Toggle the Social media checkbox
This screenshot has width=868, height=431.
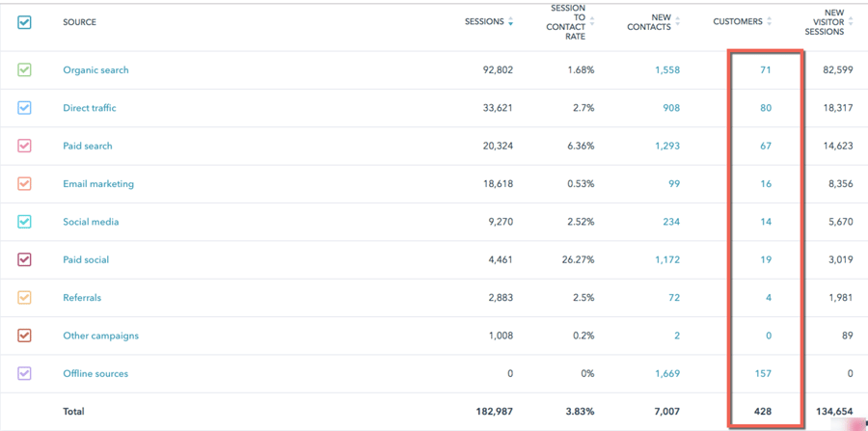tap(25, 222)
